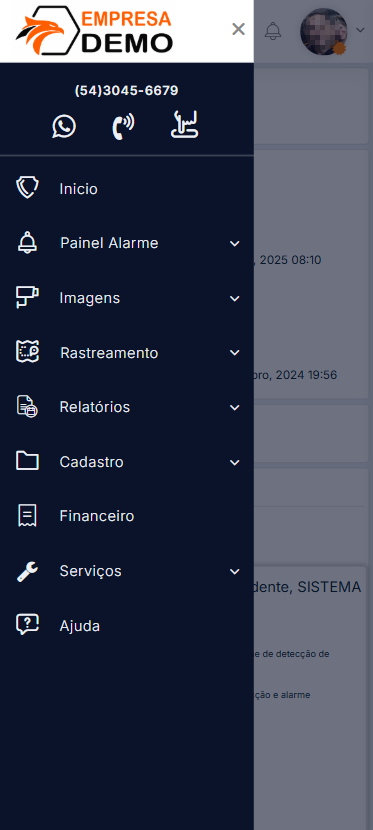This screenshot has width=373, height=830.
Task: Click the receipt icon for Financeiro
Action: pyautogui.click(x=27, y=516)
